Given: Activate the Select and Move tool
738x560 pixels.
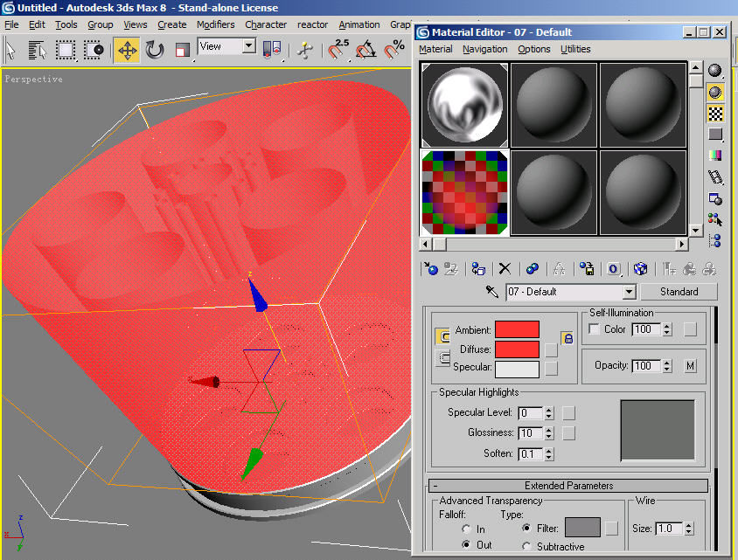Looking at the screenshot, I should pyautogui.click(x=127, y=50).
